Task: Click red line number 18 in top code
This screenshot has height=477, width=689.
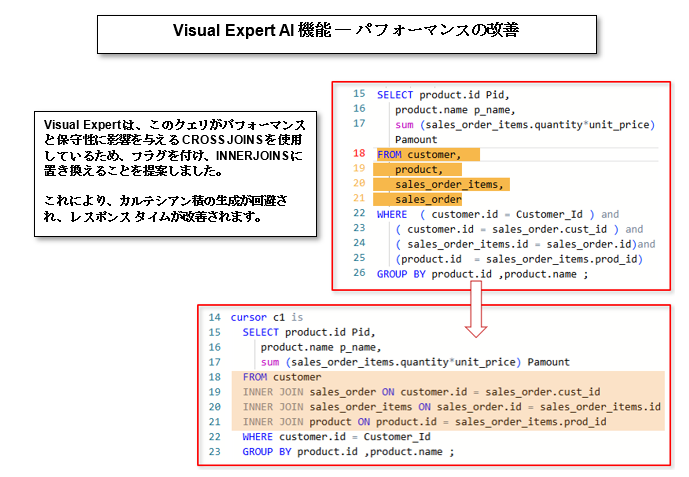Action: [358, 154]
